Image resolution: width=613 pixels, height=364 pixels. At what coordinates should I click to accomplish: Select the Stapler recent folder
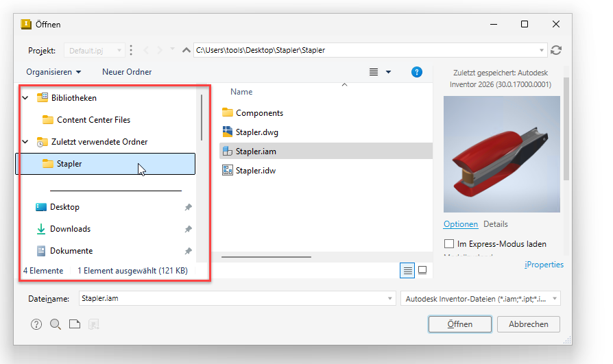[105, 164]
